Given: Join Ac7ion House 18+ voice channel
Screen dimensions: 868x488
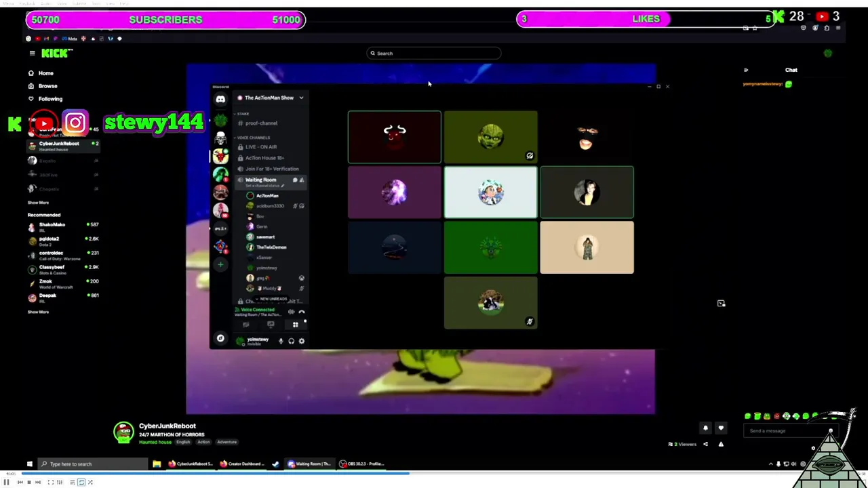Looking at the screenshot, I should tap(264, 158).
